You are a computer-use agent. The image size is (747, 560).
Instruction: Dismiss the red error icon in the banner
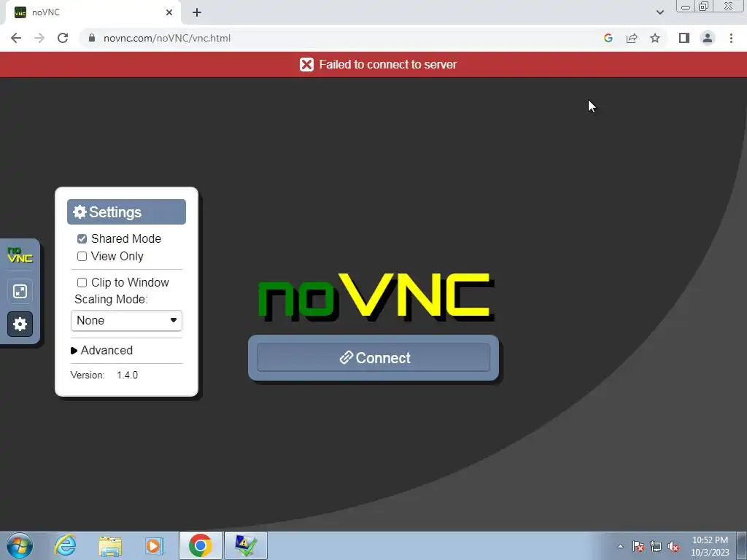307,64
